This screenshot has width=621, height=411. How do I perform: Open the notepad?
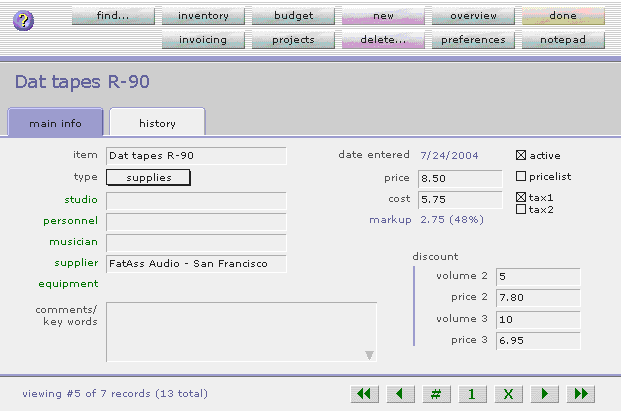pos(563,40)
